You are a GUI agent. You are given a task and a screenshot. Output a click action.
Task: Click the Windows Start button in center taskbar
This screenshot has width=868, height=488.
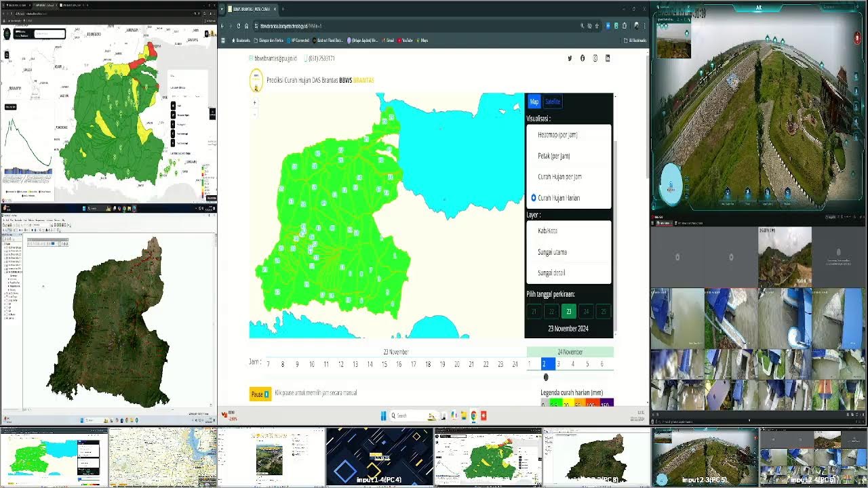(384, 415)
